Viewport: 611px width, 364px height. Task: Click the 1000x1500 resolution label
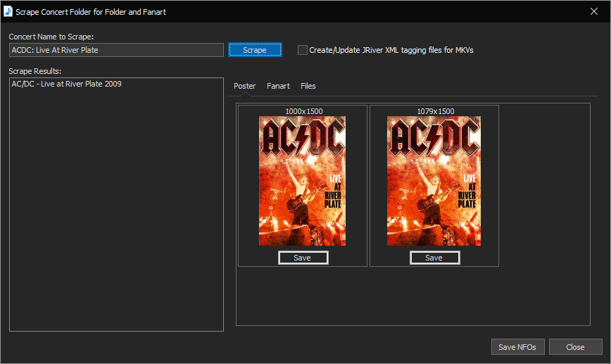(x=303, y=111)
